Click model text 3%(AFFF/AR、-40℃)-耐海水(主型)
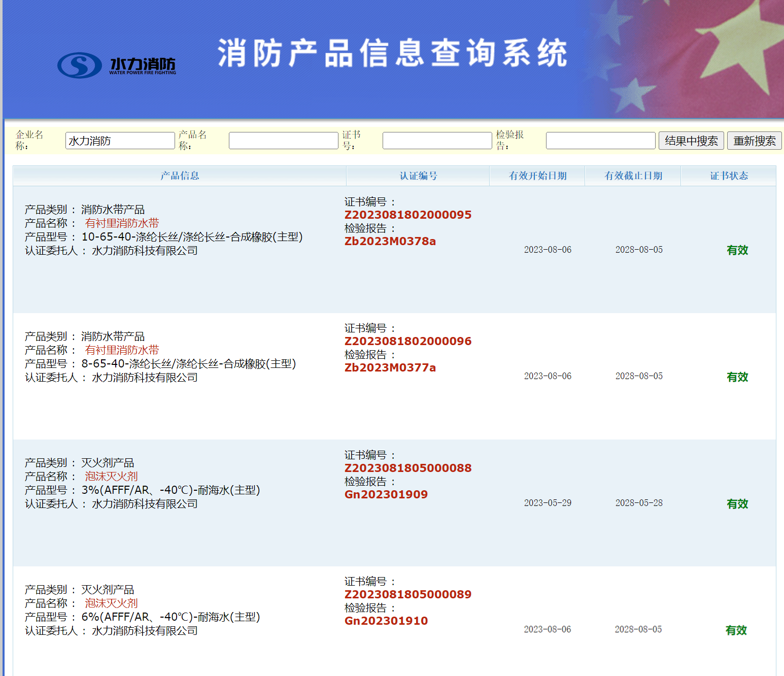 (171, 490)
